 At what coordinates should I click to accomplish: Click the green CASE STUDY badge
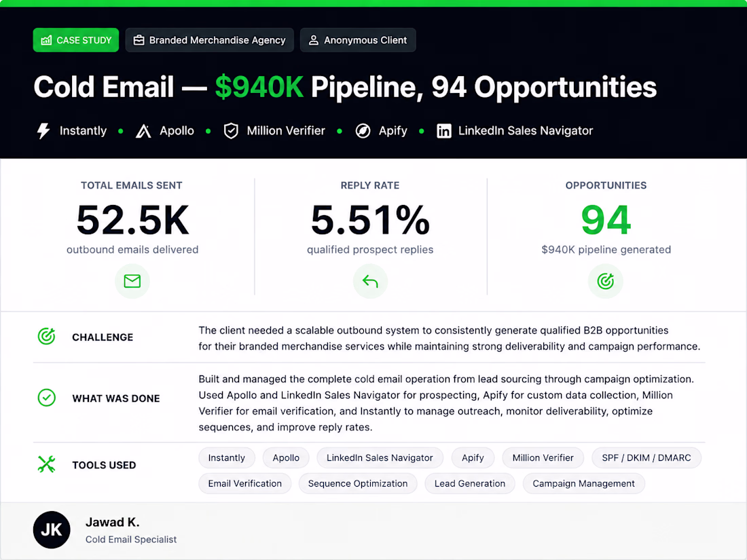point(76,40)
